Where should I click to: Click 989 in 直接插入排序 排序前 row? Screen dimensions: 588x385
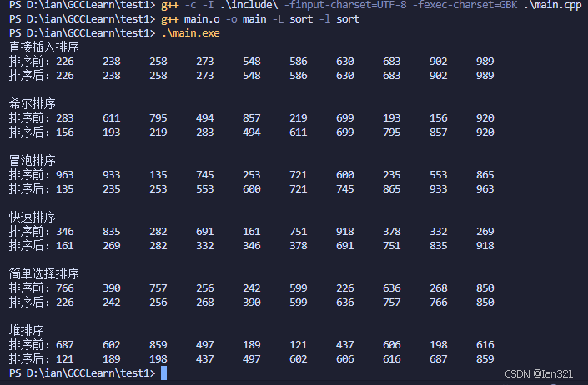[x=485, y=62]
